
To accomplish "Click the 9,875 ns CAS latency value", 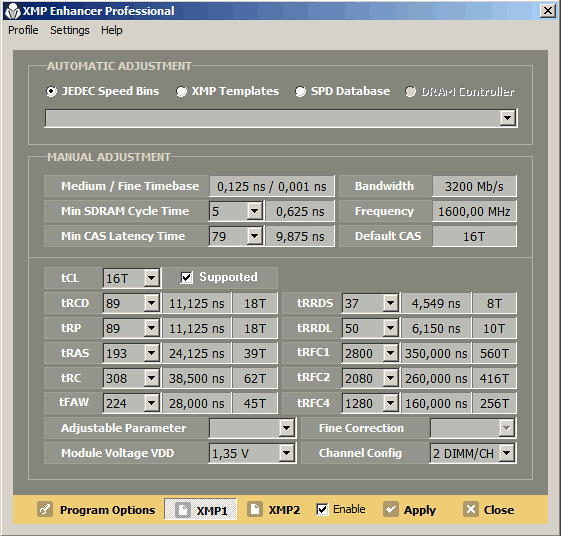I will (x=300, y=237).
